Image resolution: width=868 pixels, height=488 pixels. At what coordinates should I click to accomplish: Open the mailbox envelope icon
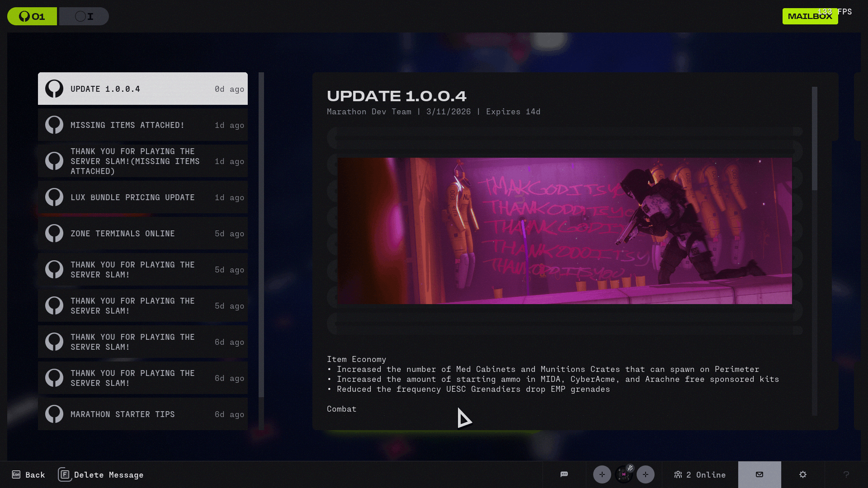tap(759, 474)
